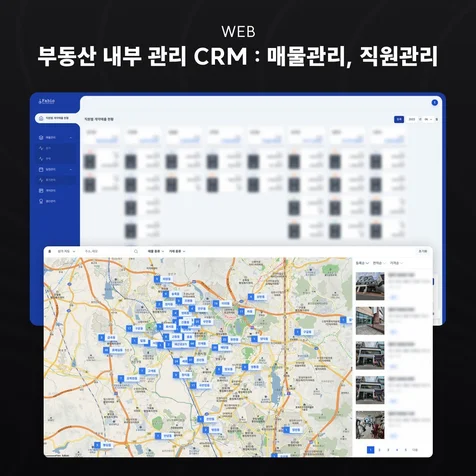Focus the address search field in the map toolbar
This screenshot has width=476, height=476.
pyautogui.click(x=107, y=251)
